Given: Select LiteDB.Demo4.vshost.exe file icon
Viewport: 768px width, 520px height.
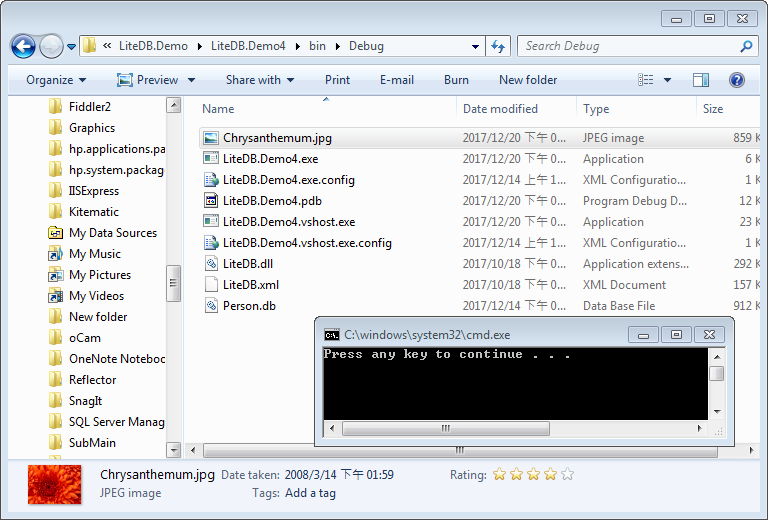Looking at the screenshot, I should (211, 222).
